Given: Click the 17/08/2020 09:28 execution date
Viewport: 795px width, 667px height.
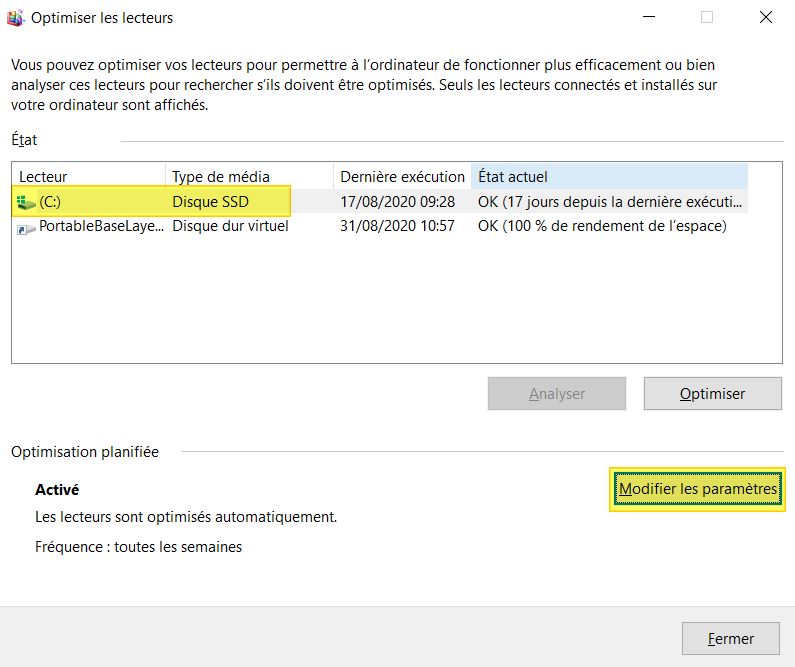Looking at the screenshot, I should point(397,202).
